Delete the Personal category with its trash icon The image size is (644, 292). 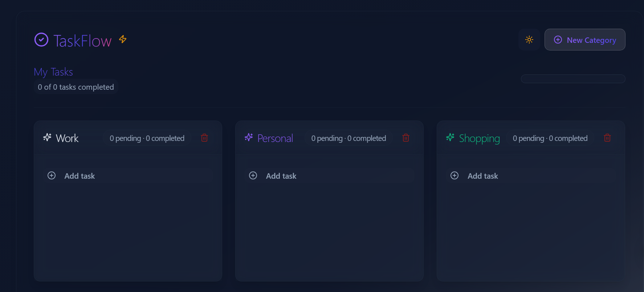[x=405, y=138]
